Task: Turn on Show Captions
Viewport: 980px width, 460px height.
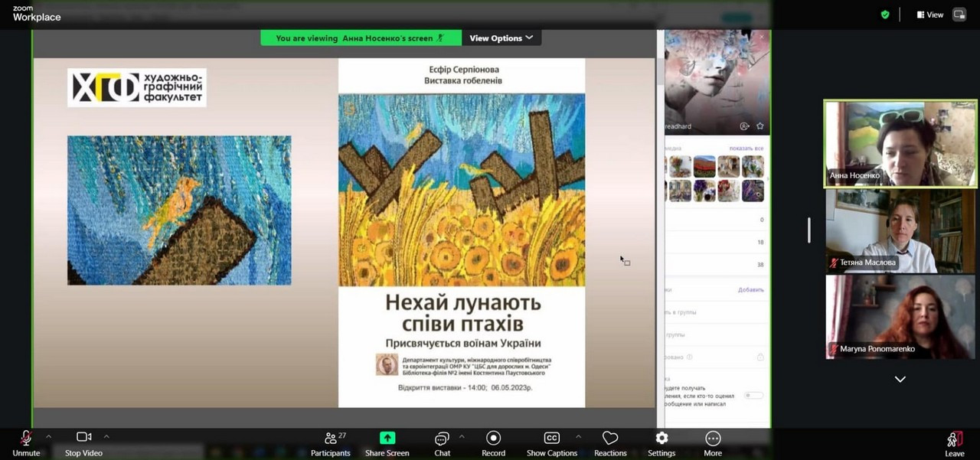Action: tap(551, 442)
